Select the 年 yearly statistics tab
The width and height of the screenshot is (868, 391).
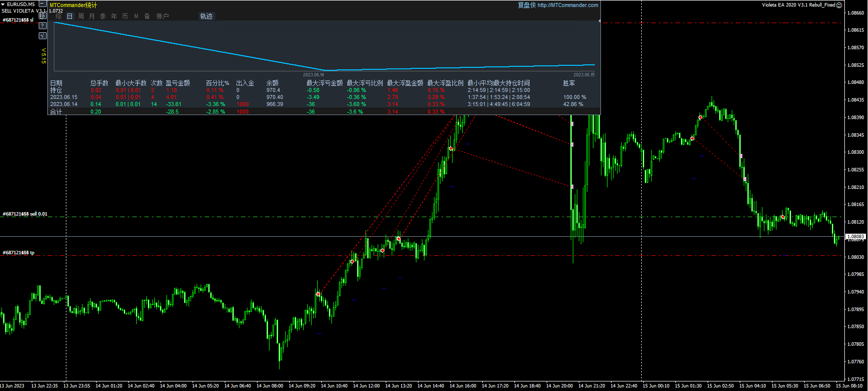point(114,16)
